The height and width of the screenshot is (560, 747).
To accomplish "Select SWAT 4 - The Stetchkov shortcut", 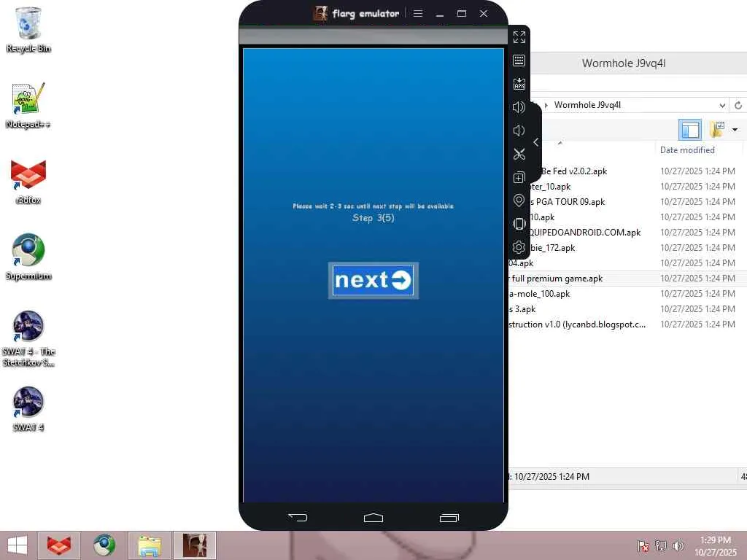I will [28, 338].
